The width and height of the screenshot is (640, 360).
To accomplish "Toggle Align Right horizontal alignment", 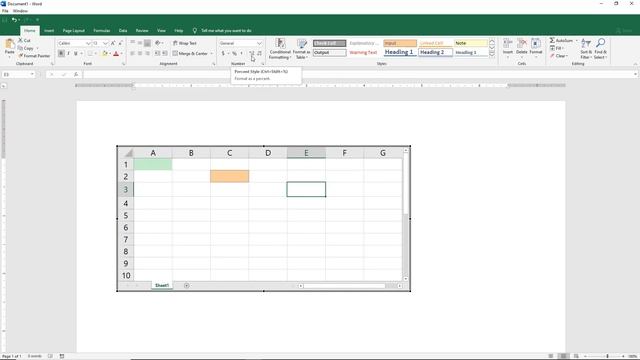I will tap(147, 53).
